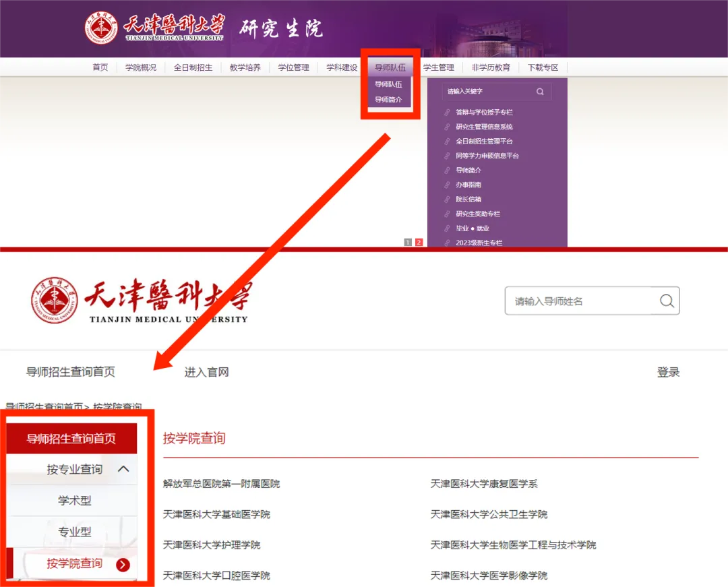Open 天津医科大学基础医学院 link
The height and width of the screenshot is (587, 728).
point(216,514)
